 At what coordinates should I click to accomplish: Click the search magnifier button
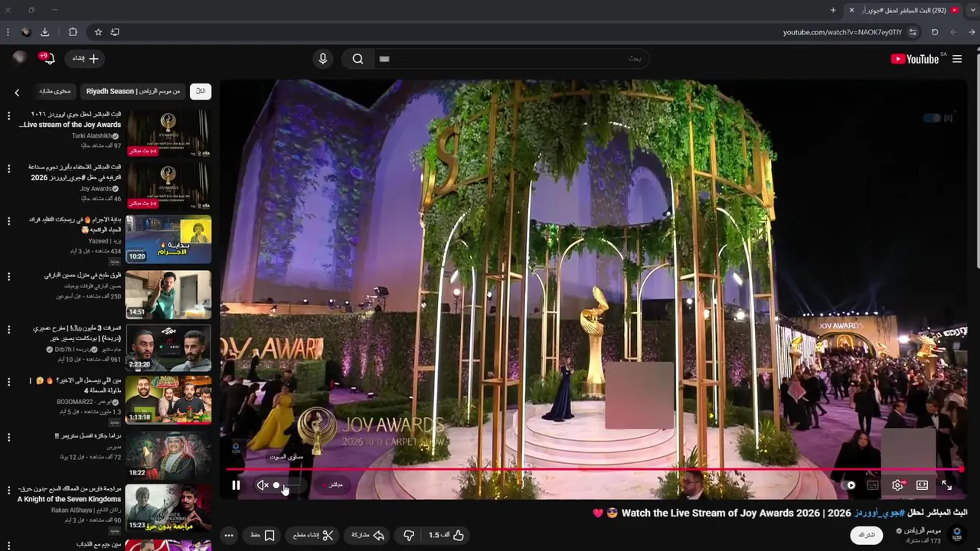tap(358, 59)
